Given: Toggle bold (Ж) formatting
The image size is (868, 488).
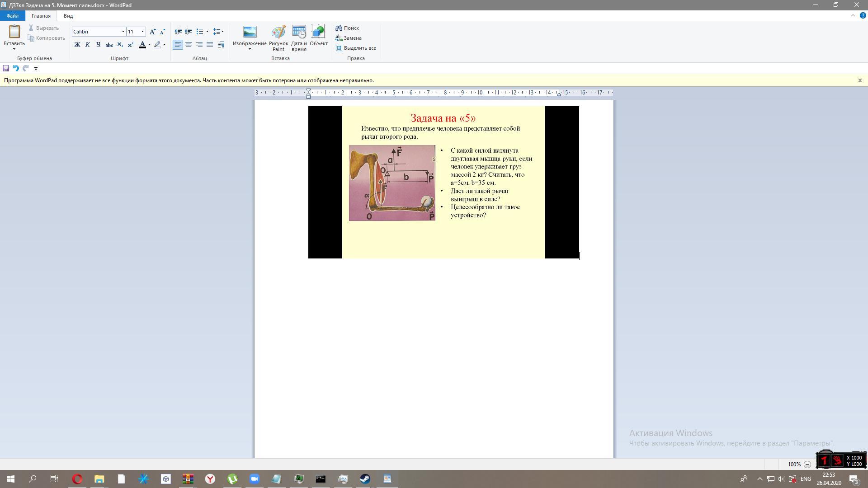Looking at the screenshot, I should 77,45.
